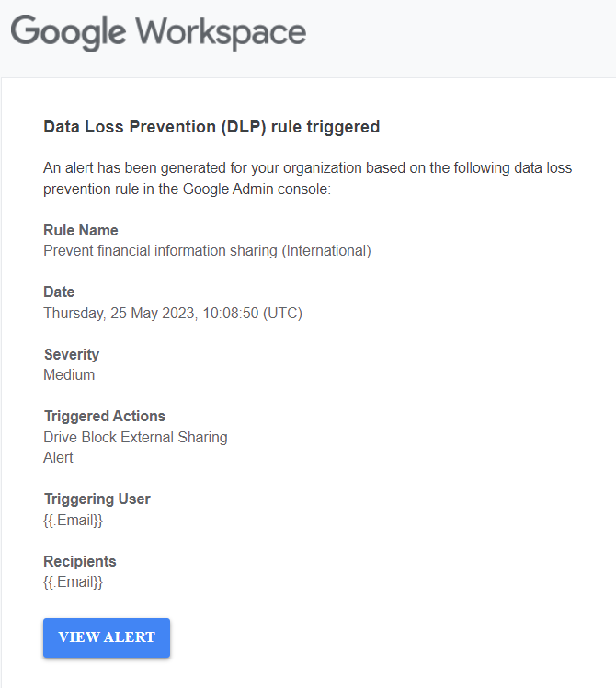Click the Triggered Actions label
The width and height of the screenshot is (616, 688).
105,416
